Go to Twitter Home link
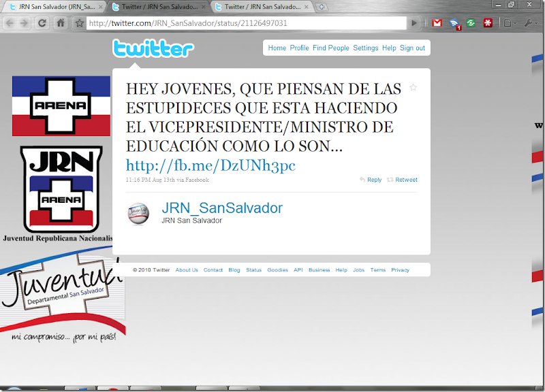The width and height of the screenshot is (545, 392). coord(277,48)
